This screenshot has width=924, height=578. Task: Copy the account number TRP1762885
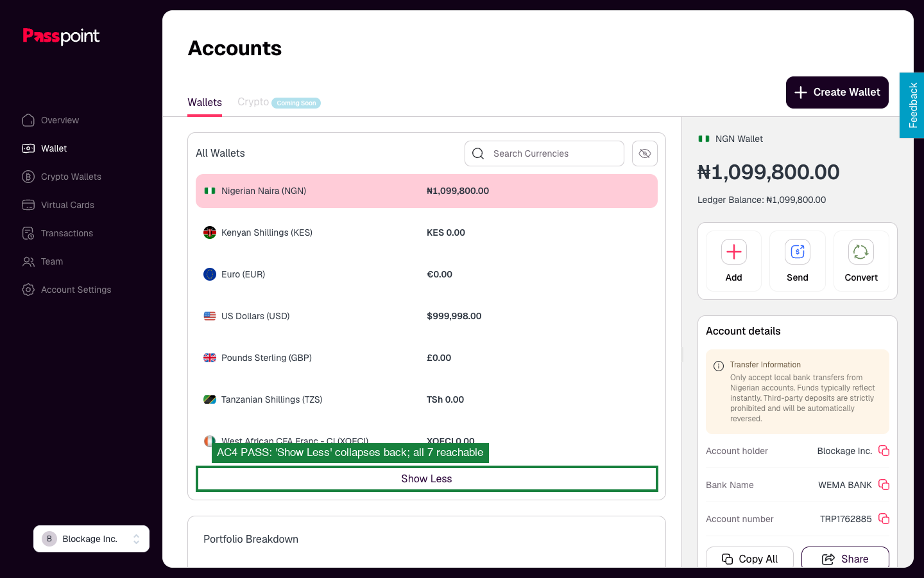(884, 519)
